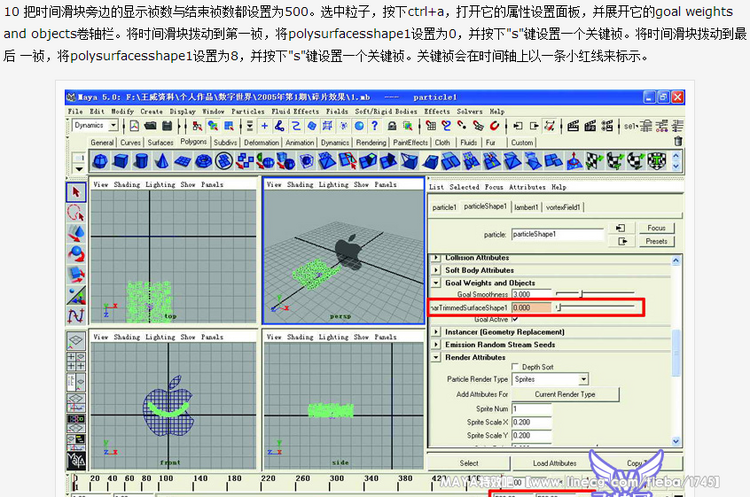Viewport: 750px width, 497px height.
Task: Click the shelf trash can icon
Action: [x=677, y=142]
